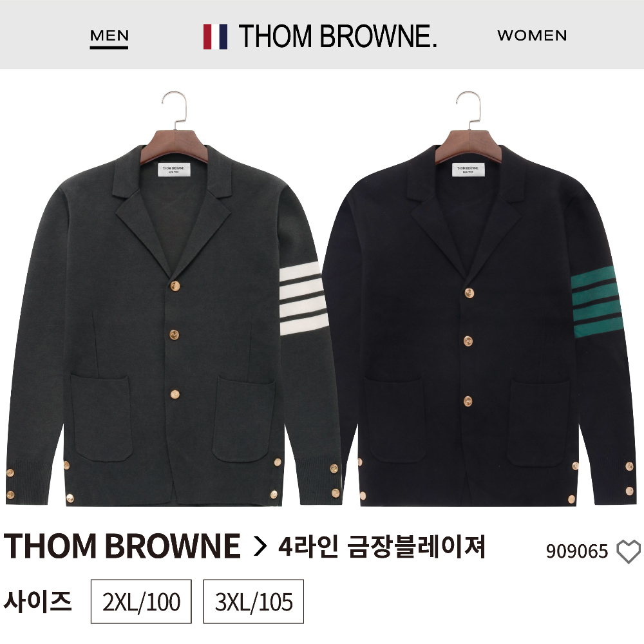
Task: Select size 3XL/105
Action: click(x=253, y=601)
